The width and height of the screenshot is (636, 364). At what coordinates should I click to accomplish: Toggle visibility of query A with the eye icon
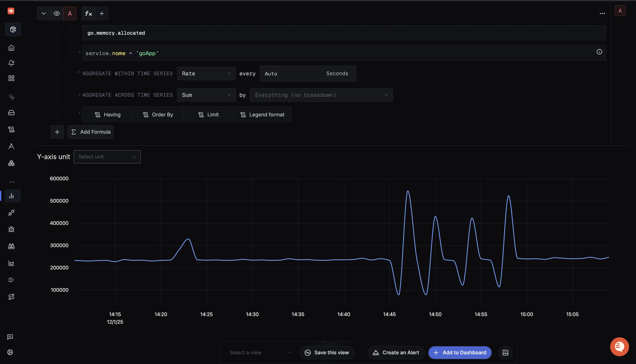pos(57,13)
